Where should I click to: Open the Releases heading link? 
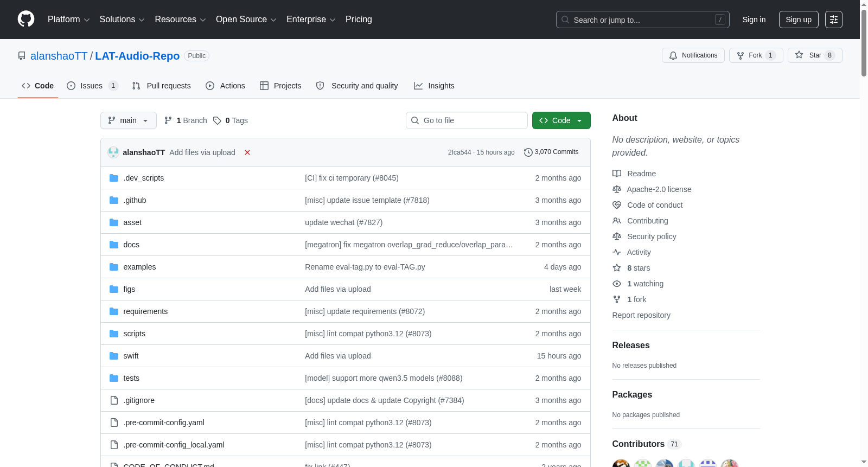point(631,346)
